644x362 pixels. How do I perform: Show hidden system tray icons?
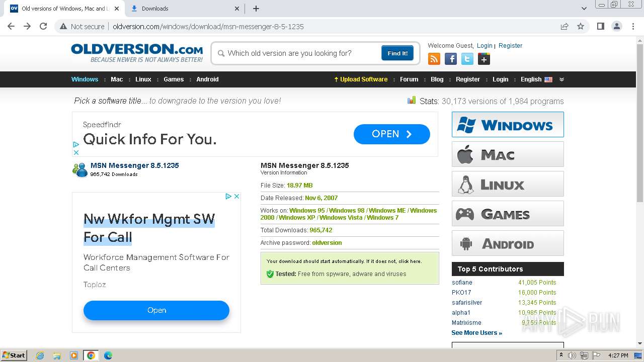click(561, 355)
